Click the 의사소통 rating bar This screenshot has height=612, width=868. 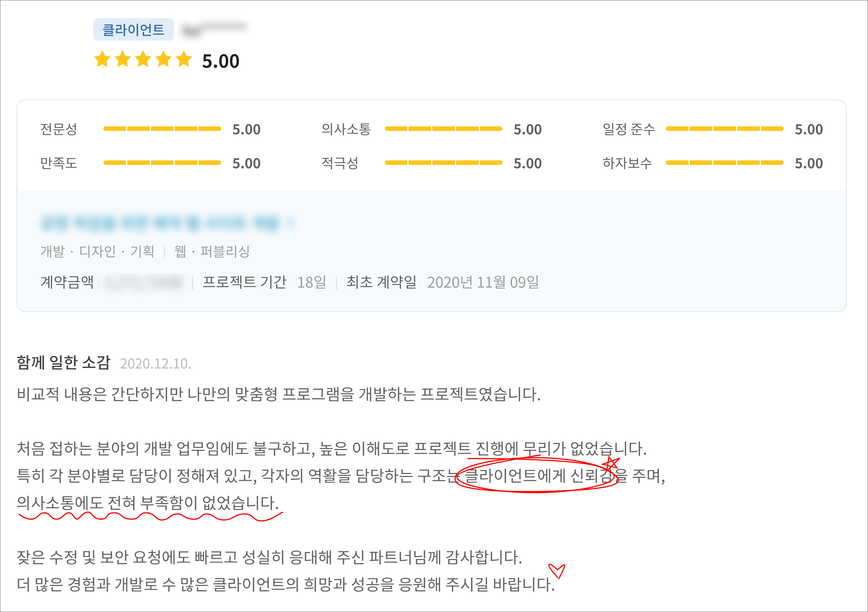click(x=443, y=129)
